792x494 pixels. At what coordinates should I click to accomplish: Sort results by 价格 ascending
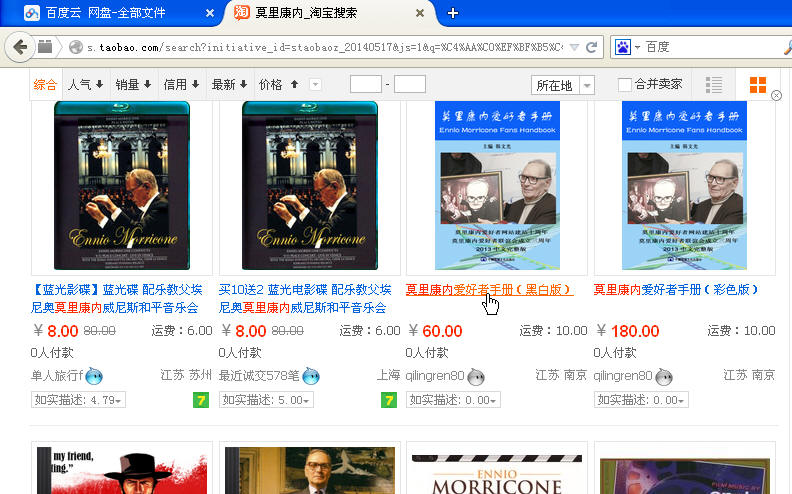click(x=278, y=85)
